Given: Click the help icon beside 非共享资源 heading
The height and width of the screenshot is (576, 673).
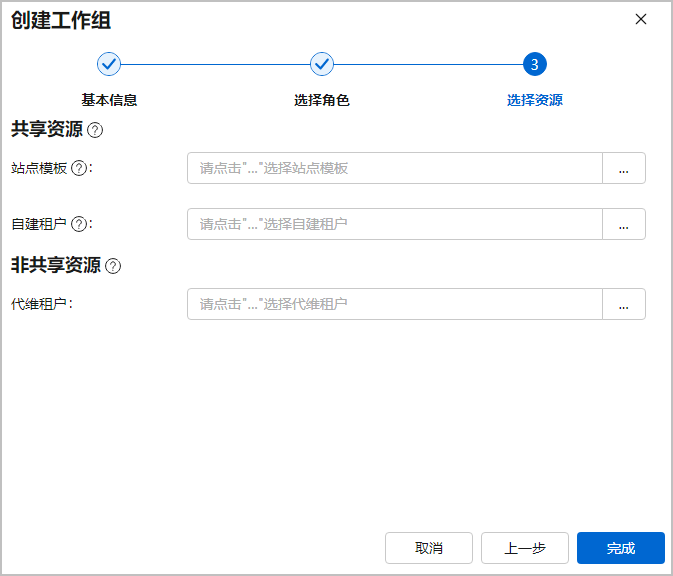Looking at the screenshot, I should coord(113,266).
